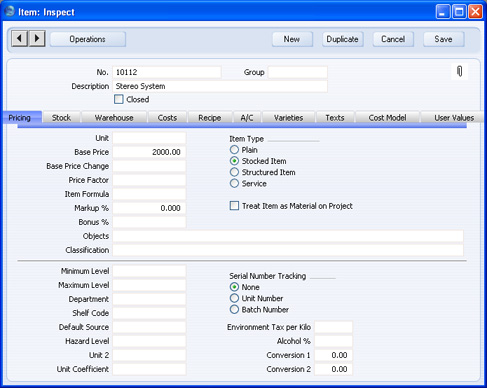Switch to the Recipe tab
Screen dimensions: 487x388
[210, 118]
